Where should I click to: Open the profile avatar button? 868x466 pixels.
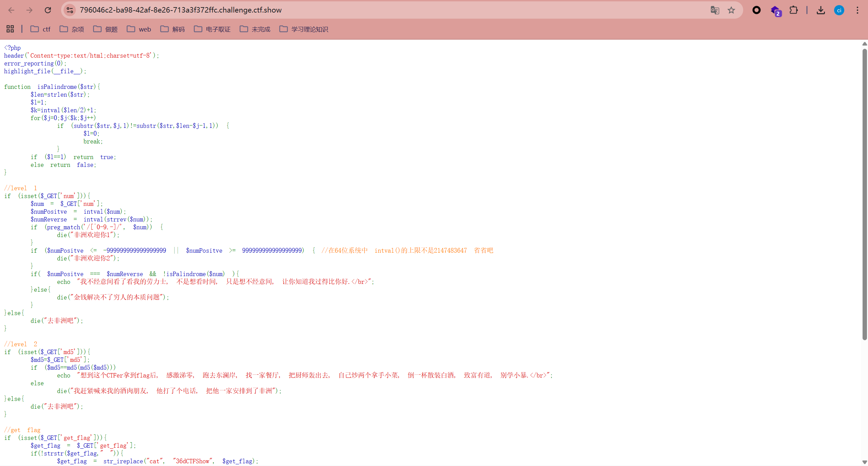pyautogui.click(x=839, y=10)
